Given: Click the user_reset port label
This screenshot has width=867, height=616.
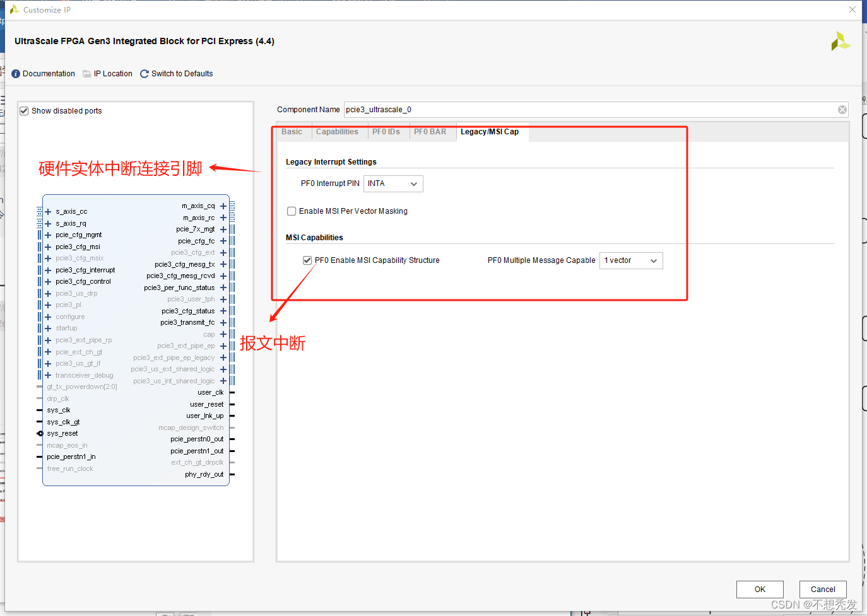Looking at the screenshot, I should pos(207,405).
